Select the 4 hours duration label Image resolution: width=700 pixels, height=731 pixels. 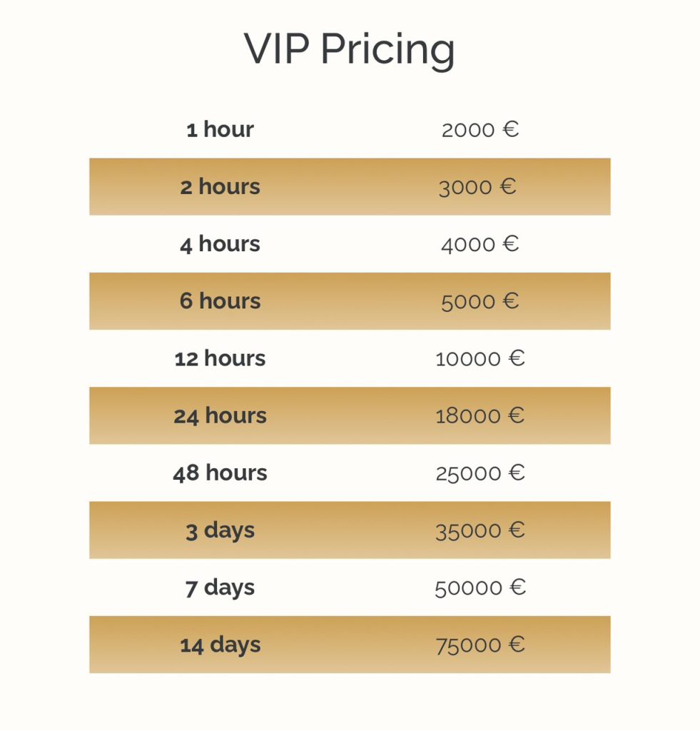[220, 244]
